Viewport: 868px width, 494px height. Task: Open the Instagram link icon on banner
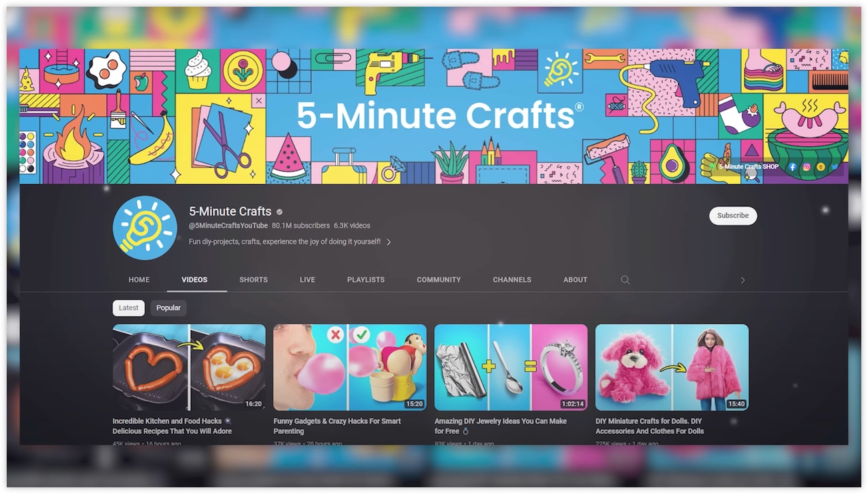[x=807, y=167]
